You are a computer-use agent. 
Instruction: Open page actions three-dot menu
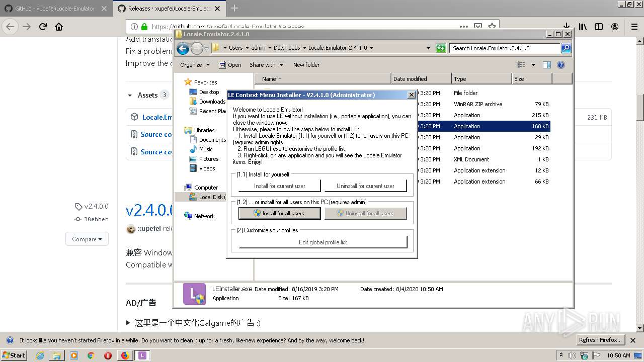coord(464,26)
